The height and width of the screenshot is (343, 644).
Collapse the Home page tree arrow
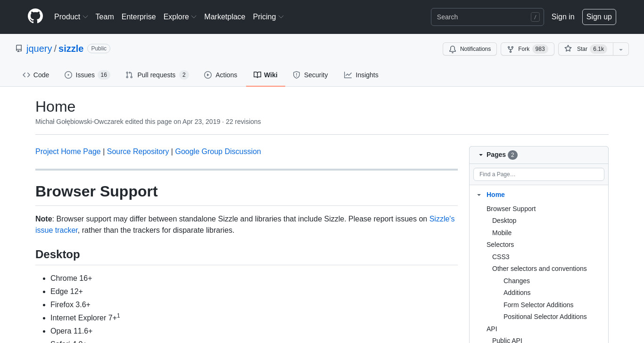(479, 195)
